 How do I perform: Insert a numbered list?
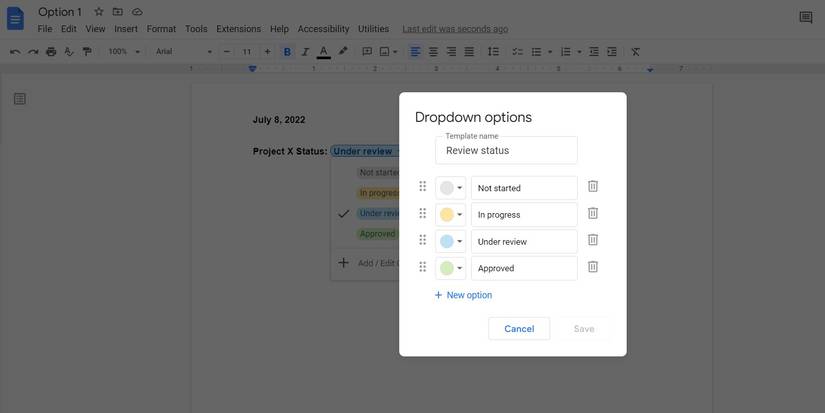click(566, 52)
